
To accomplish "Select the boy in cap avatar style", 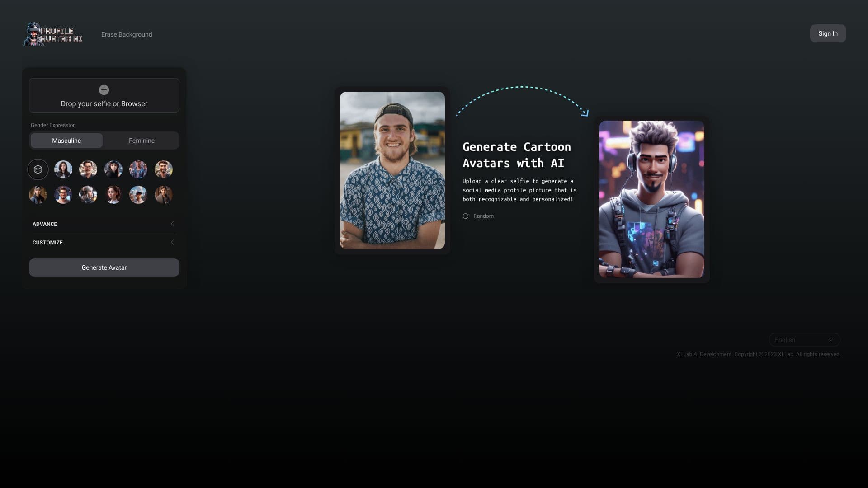I will (138, 194).
